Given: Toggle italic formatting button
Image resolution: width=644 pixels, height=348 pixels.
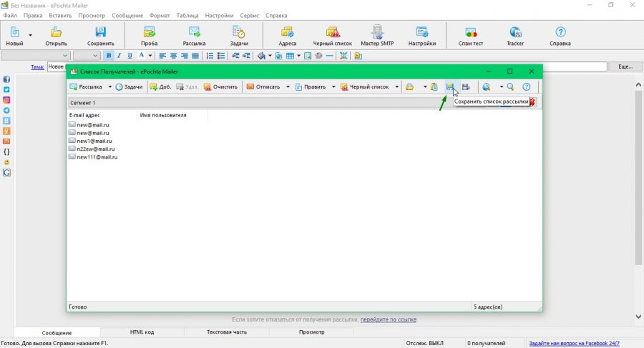Looking at the screenshot, I should coord(119,56).
